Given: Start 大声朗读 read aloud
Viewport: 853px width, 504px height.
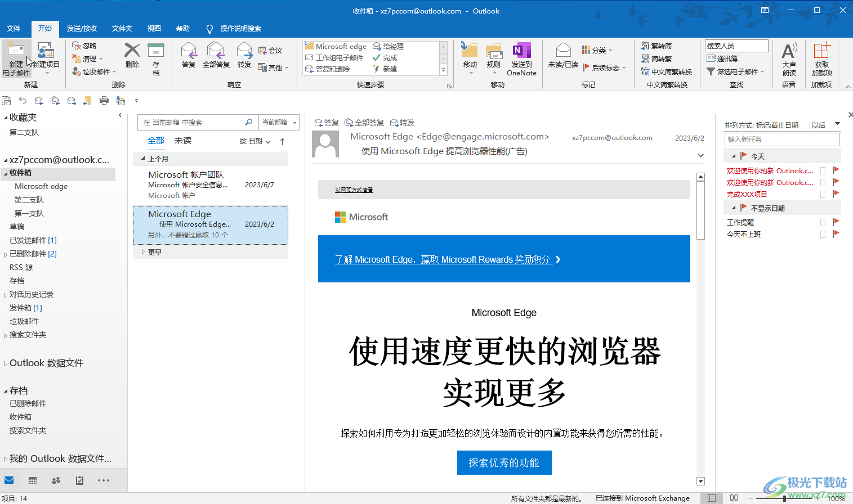Looking at the screenshot, I should (x=789, y=59).
